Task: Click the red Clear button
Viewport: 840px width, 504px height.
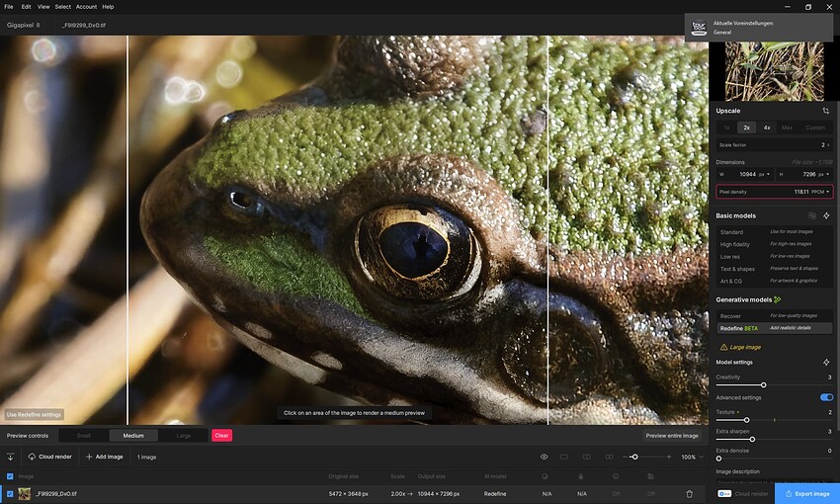Action: click(221, 436)
